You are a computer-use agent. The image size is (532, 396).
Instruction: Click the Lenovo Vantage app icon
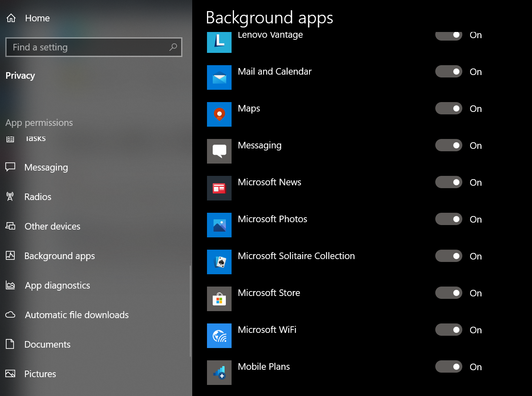click(219, 43)
